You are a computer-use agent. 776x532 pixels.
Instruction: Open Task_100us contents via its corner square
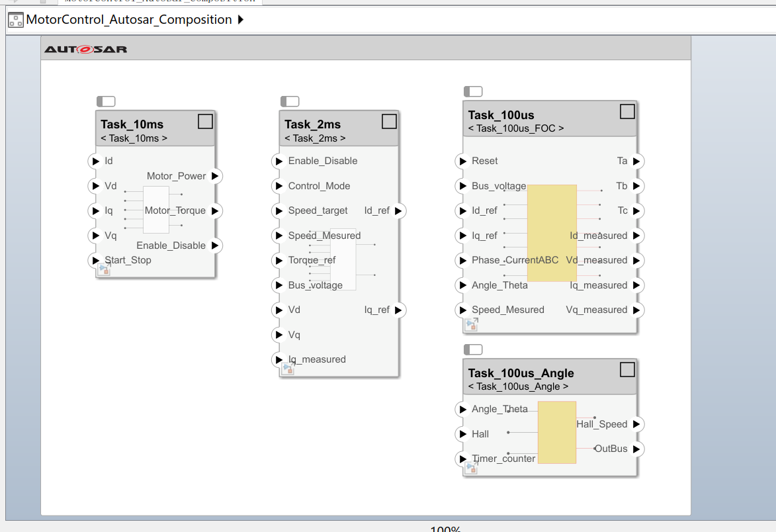(627, 111)
